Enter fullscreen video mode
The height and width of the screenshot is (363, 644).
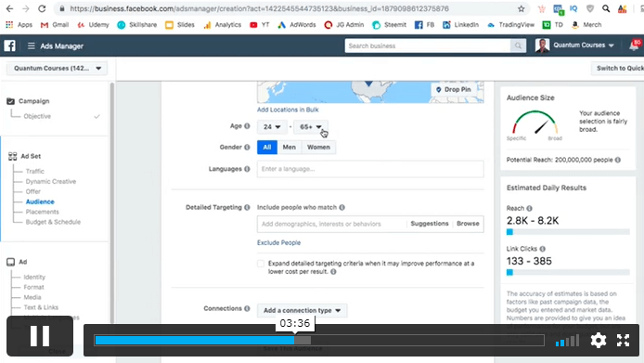(623, 341)
